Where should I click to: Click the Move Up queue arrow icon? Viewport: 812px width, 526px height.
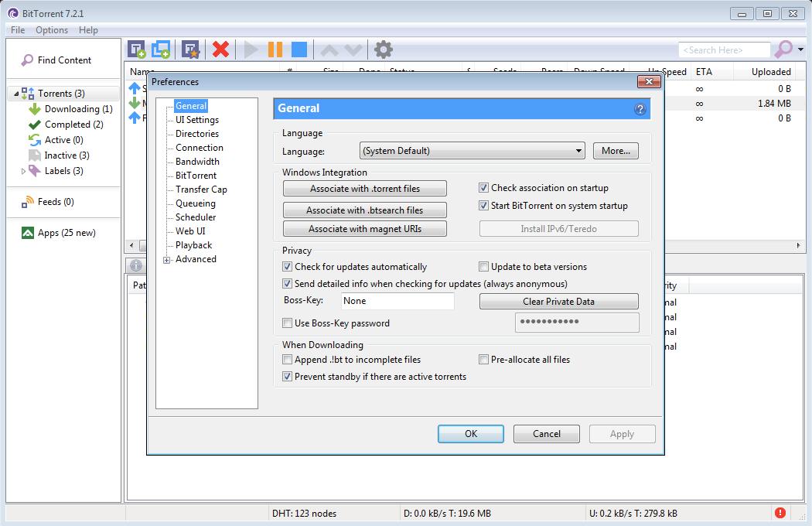pyautogui.click(x=329, y=50)
